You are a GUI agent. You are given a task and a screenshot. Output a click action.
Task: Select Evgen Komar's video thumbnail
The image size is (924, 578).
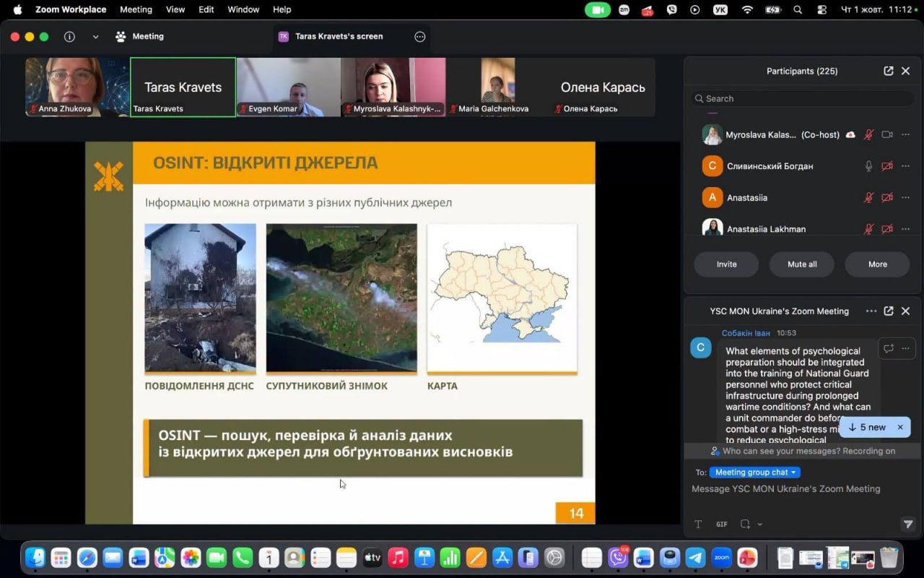[x=289, y=87]
